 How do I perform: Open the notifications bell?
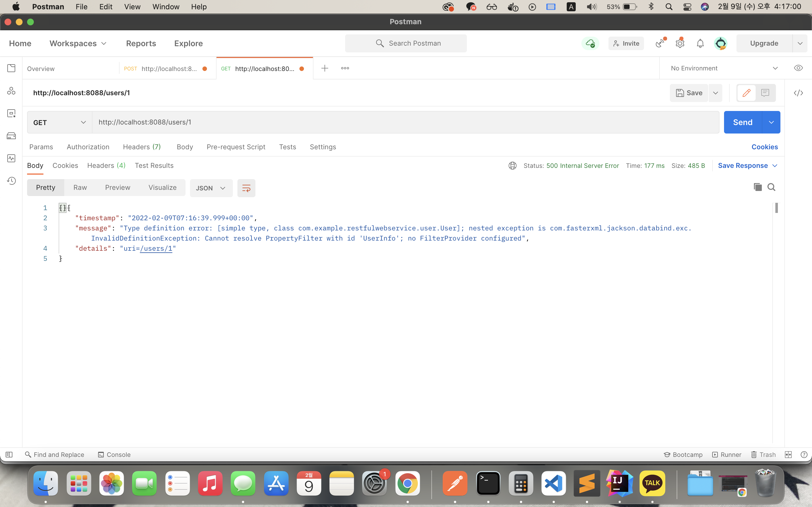point(700,44)
